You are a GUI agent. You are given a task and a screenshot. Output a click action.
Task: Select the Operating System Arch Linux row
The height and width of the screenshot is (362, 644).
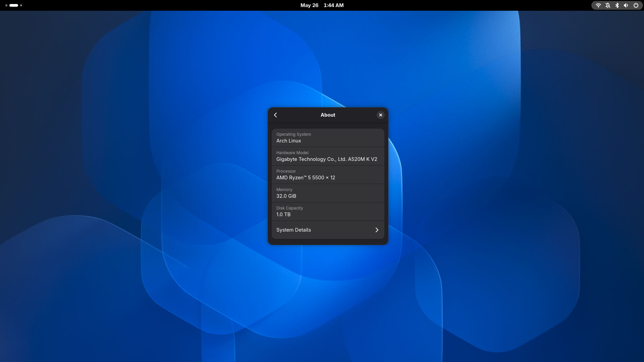[328, 138]
